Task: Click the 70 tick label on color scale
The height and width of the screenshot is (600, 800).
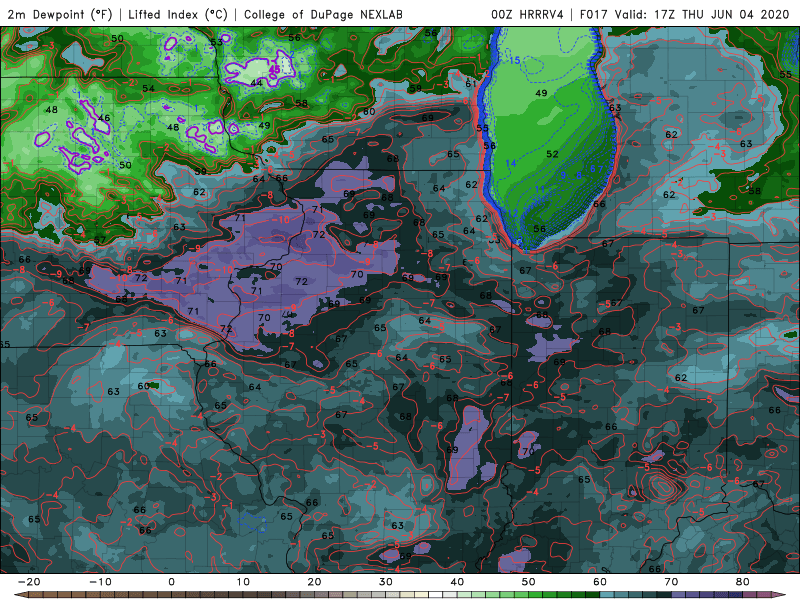Action: pos(671,582)
